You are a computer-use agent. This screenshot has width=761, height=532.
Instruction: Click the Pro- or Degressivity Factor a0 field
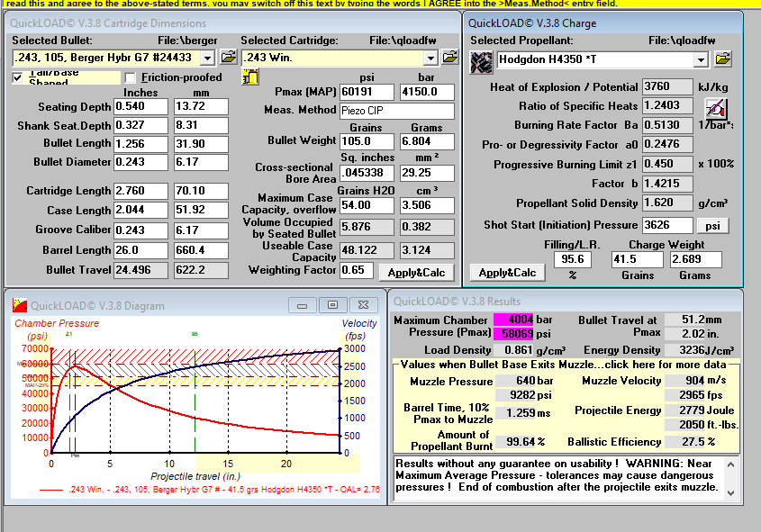click(667, 145)
